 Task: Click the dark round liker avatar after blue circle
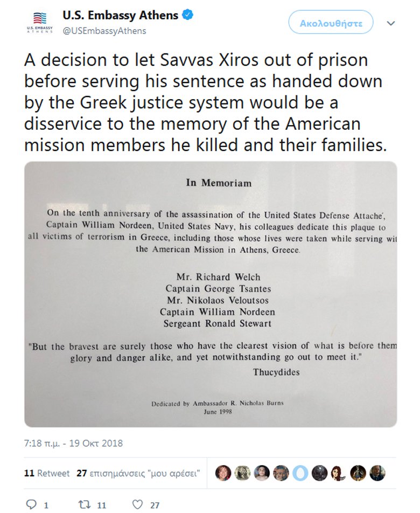click(x=320, y=473)
